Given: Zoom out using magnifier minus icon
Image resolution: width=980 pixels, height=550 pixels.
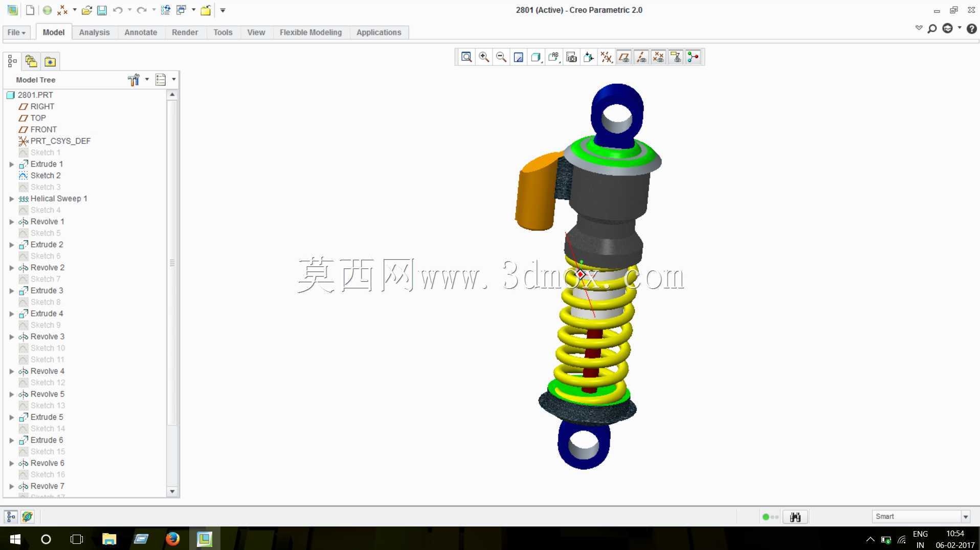Looking at the screenshot, I should coord(501,57).
